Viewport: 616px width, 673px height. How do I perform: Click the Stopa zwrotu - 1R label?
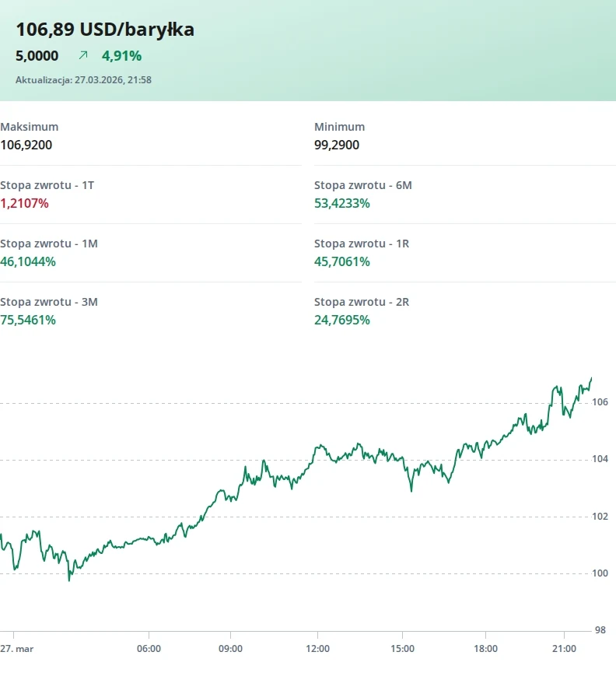[x=362, y=244]
